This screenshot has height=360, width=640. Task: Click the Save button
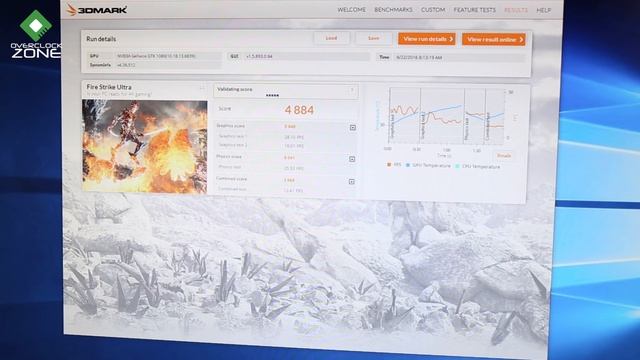374,38
